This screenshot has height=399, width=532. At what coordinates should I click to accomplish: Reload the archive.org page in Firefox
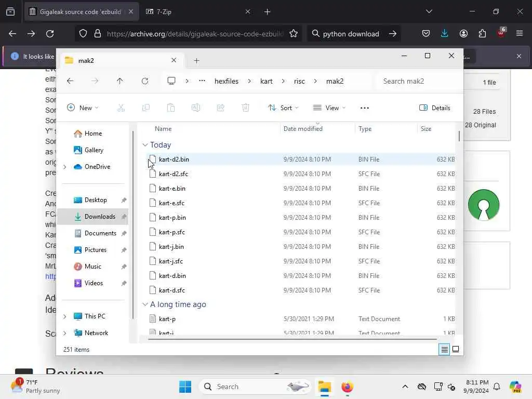click(x=50, y=34)
